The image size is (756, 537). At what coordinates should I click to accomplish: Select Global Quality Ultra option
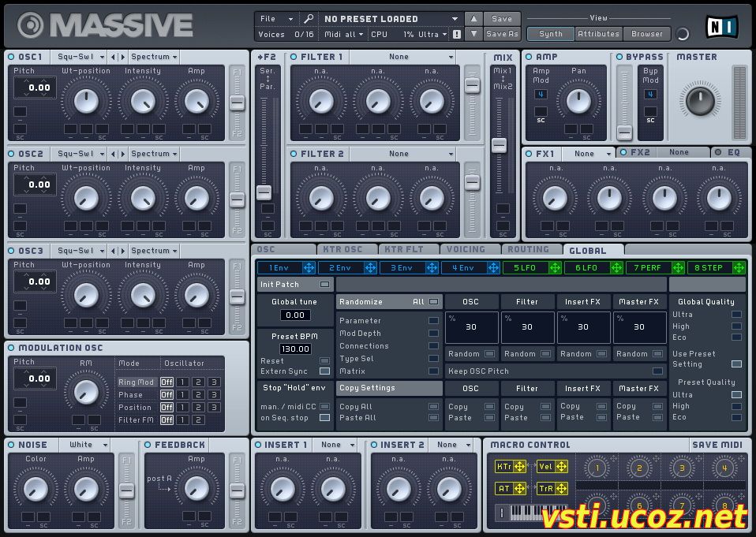736,315
